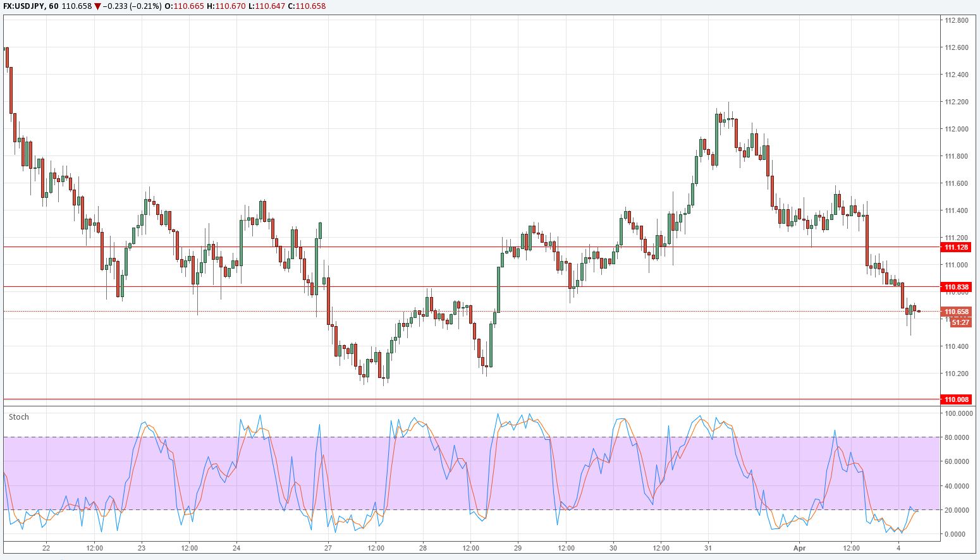
Task: Click the Apr label on the time axis
Action: point(801,548)
